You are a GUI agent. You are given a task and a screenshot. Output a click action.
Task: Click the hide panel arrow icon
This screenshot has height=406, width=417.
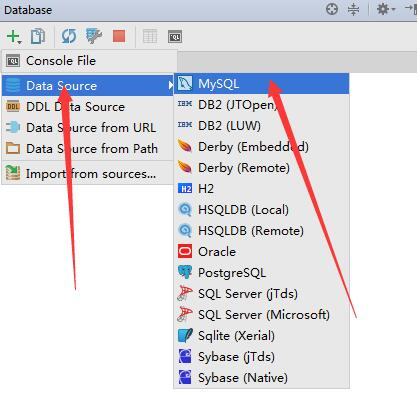click(x=411, y=9)
